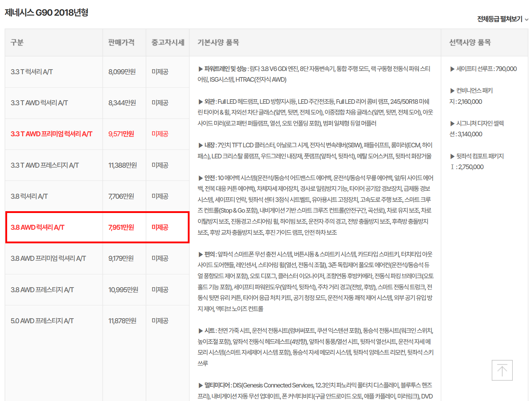
Task: Click the 멀티미디어 spec heading
Action: click(217, 385)
